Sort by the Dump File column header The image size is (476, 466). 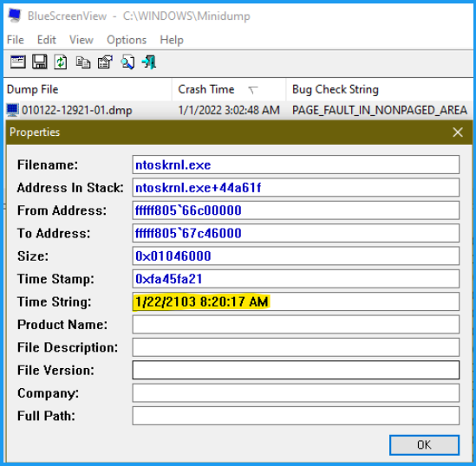point(88,89)
